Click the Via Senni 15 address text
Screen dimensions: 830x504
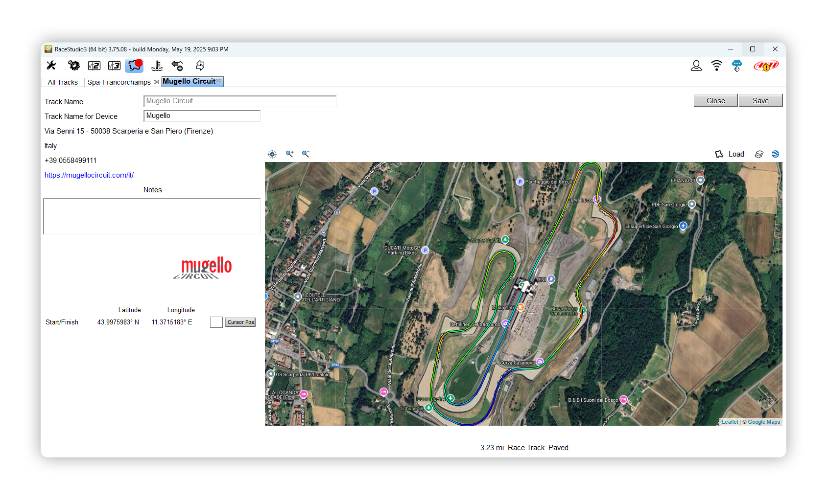pyautogui.click(x=129, y=131)
